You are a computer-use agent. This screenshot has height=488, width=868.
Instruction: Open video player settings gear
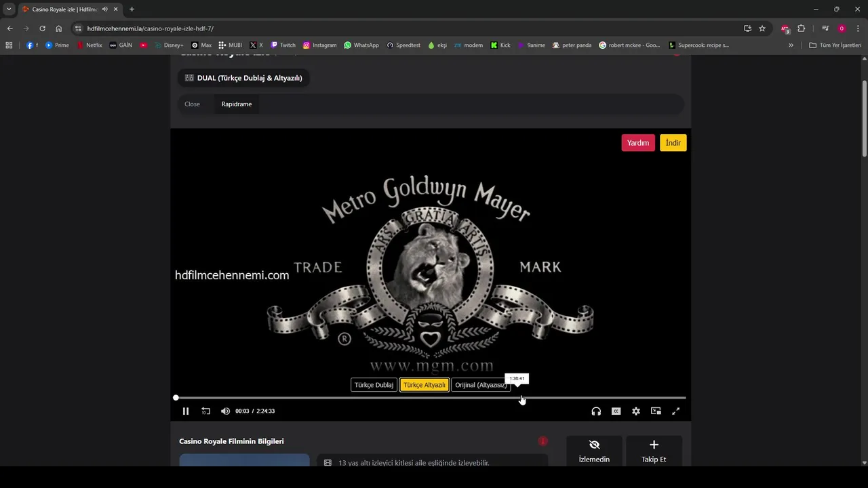click(x=636, y=411)
